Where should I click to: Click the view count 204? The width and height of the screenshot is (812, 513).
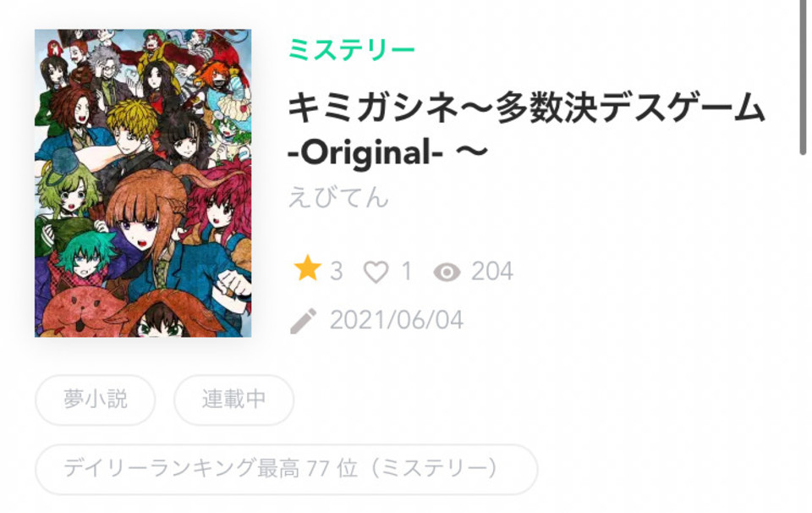tap(492, 272)
